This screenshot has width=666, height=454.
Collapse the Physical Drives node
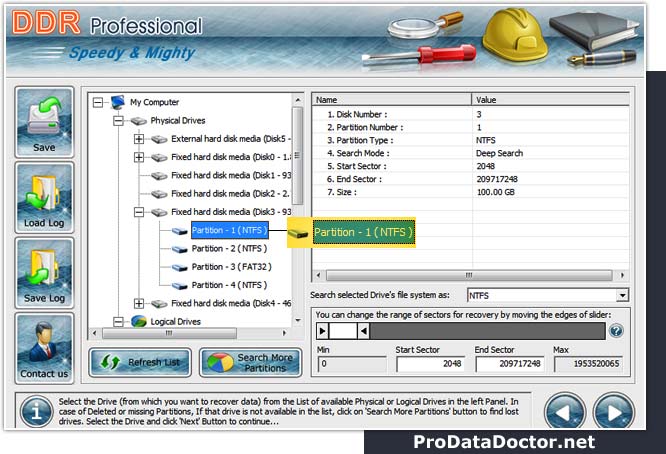click(x=119, y=121)
